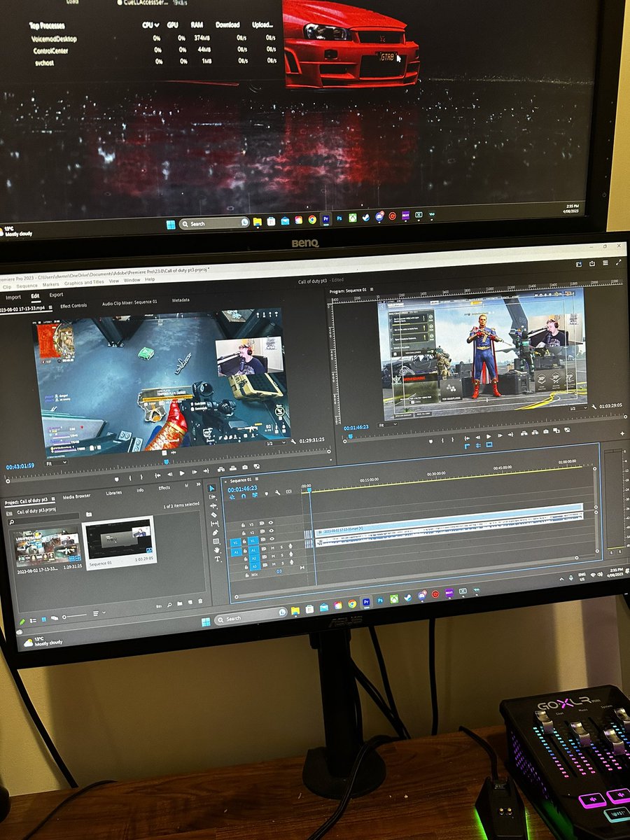Open the Export workspace tab
Viewport: 630px width, 840px height.
click(x=56, y=295)
